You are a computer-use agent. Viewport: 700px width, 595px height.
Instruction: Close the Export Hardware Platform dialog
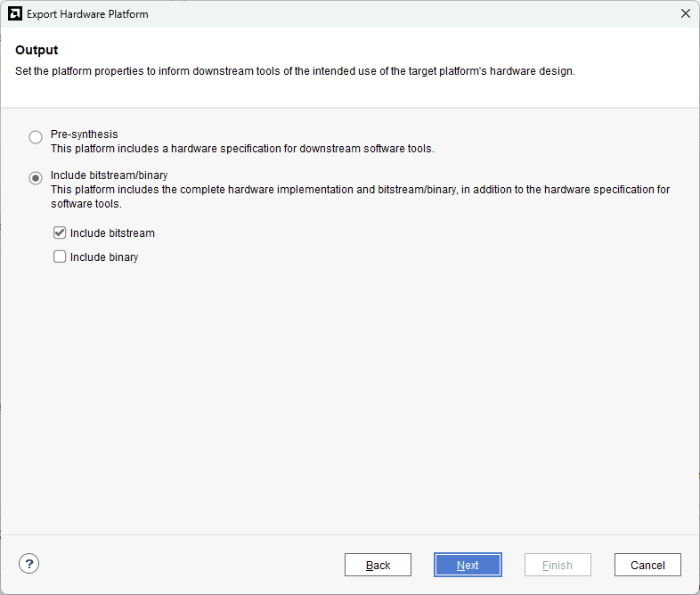pyautogui.click(x=685, y=14)
